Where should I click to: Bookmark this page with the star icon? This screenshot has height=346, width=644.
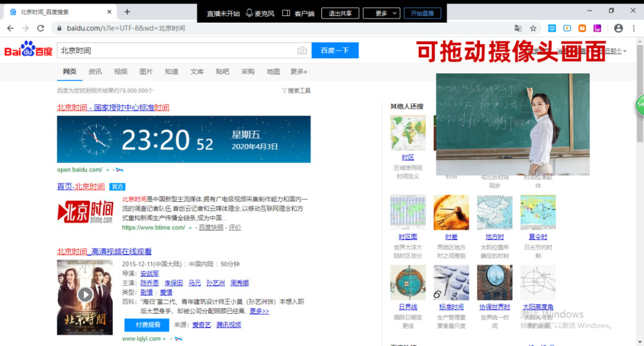pos(533,28)
